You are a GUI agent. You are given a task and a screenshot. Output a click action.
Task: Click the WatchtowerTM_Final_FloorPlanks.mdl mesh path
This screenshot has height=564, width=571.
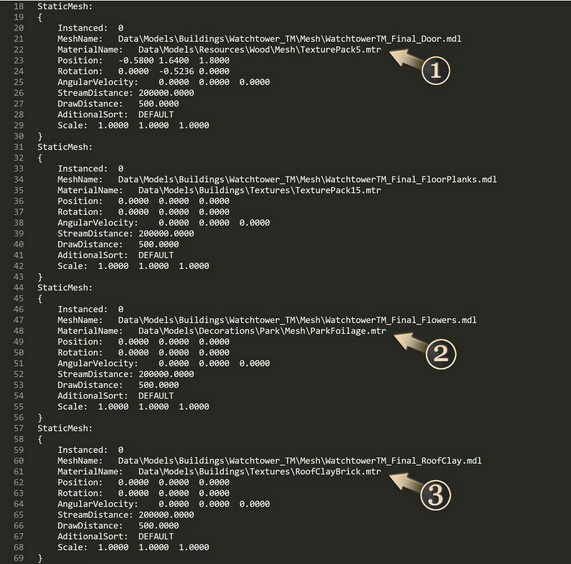click(x=307, y=180)
